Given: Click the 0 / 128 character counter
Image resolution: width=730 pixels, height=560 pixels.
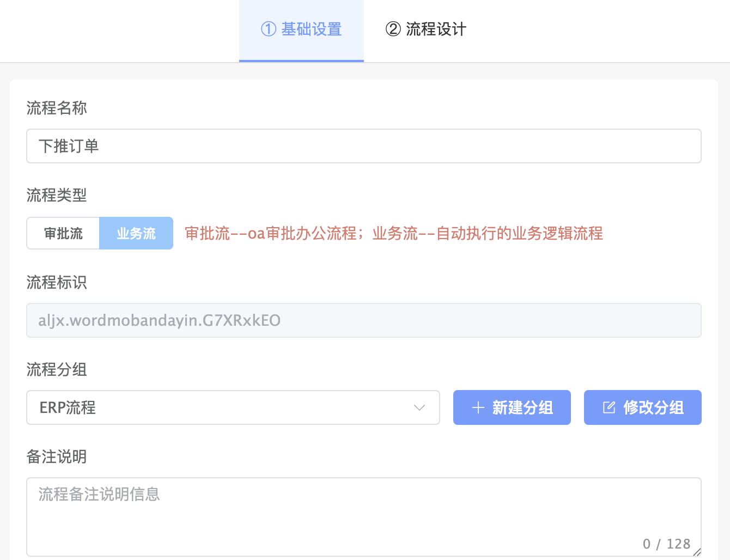Looking at the screenshot, I should click(666, 544).
